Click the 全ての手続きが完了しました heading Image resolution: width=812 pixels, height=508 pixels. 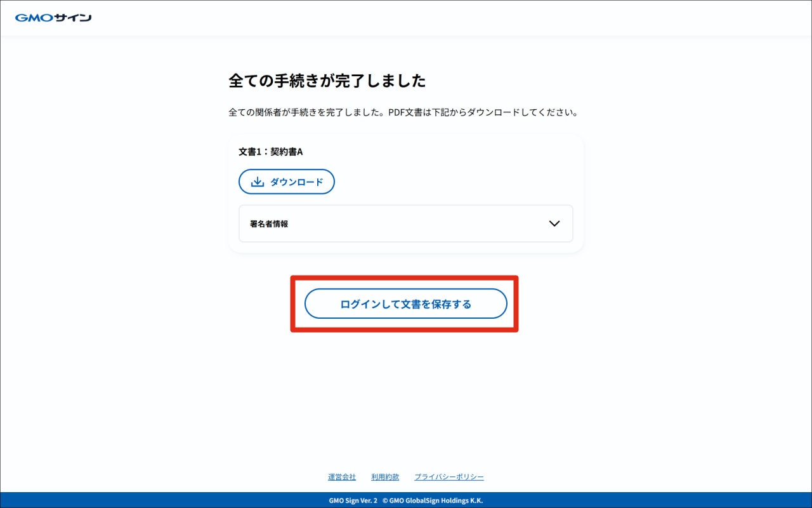[327, 81]
